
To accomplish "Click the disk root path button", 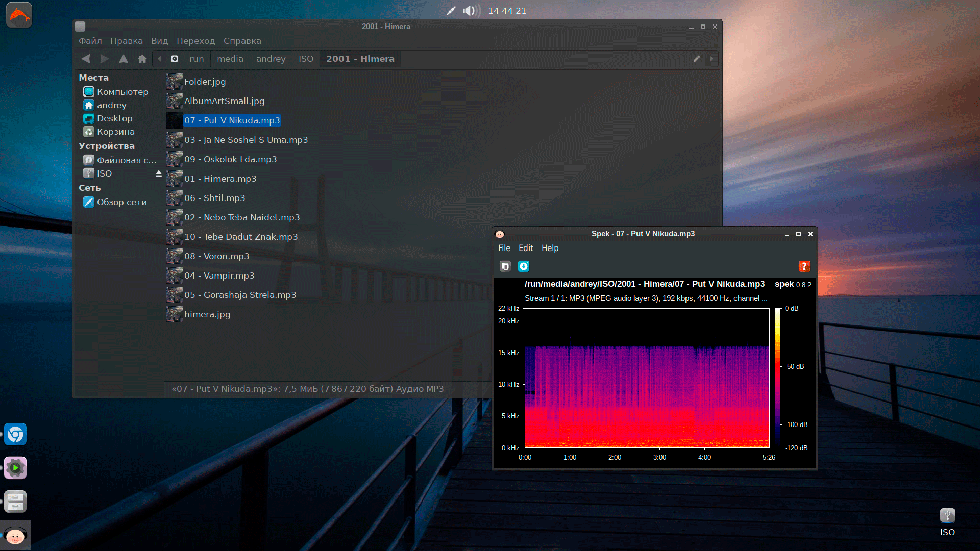I will pos(175,59).
